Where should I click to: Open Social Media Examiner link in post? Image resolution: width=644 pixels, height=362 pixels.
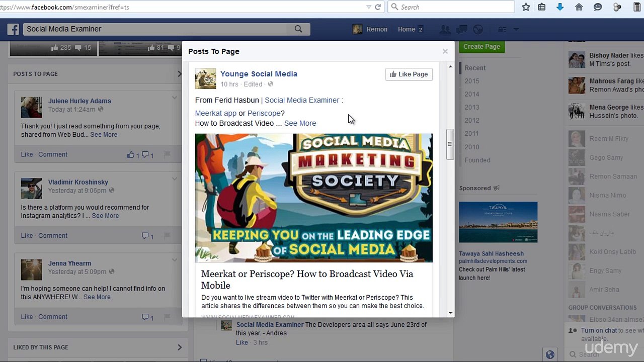302,100
